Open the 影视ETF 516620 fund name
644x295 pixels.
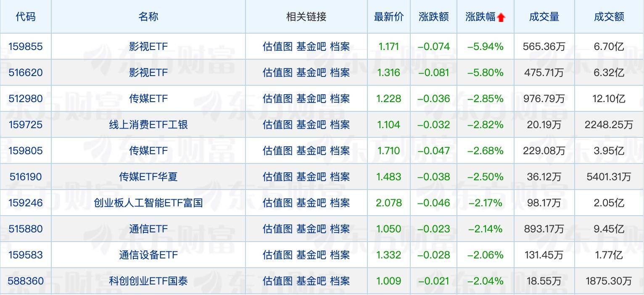148,73
